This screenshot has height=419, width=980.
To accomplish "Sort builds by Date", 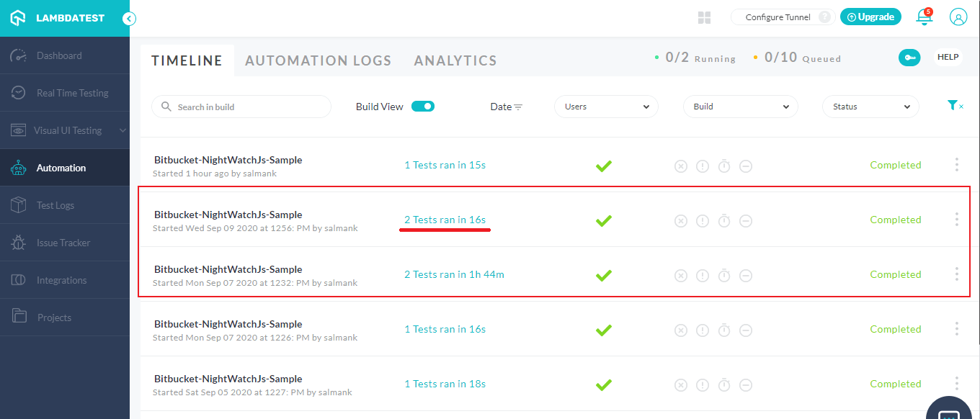I will pos(507,107).
